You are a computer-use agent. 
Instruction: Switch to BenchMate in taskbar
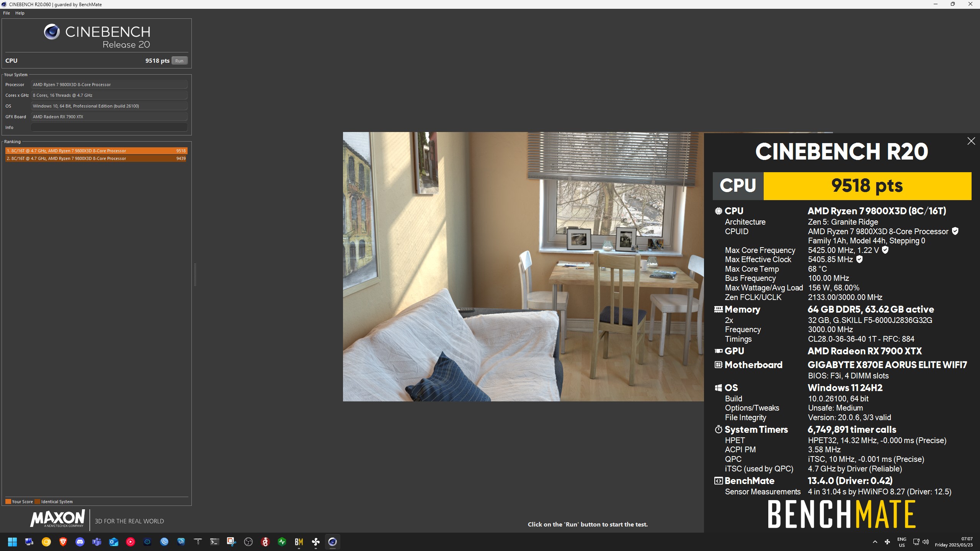pos(299,542)
